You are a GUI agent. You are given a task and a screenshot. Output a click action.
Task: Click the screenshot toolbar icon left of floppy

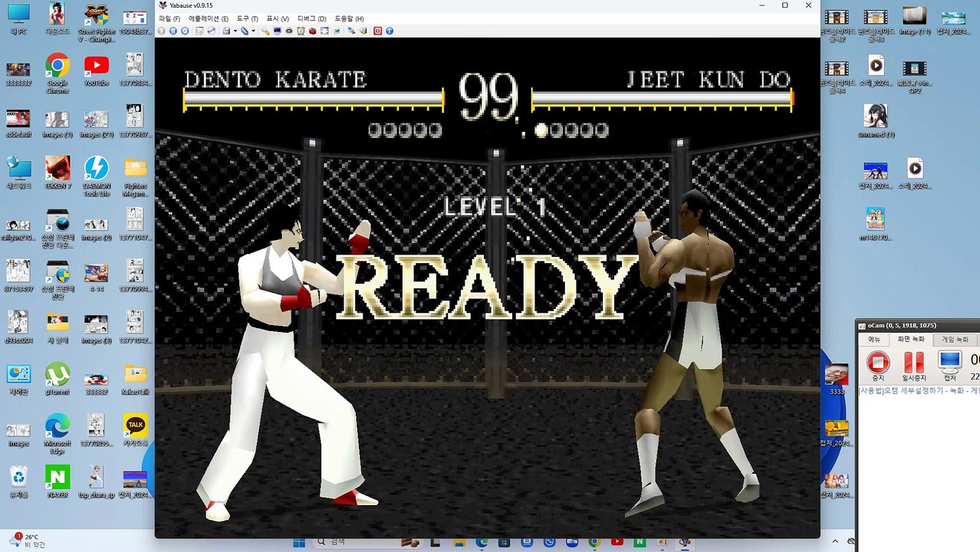[x=199, y=31]
